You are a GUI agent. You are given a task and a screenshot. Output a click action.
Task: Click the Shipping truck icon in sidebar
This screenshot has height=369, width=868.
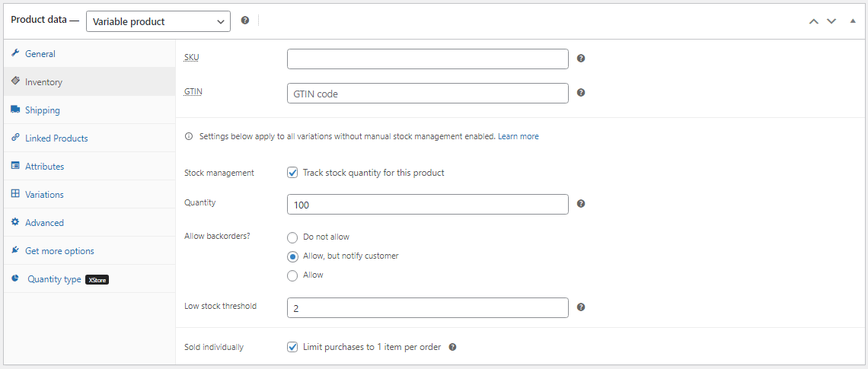coord(15,110)
